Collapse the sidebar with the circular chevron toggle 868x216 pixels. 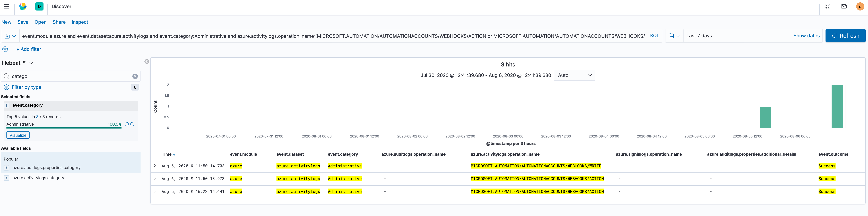147,62
